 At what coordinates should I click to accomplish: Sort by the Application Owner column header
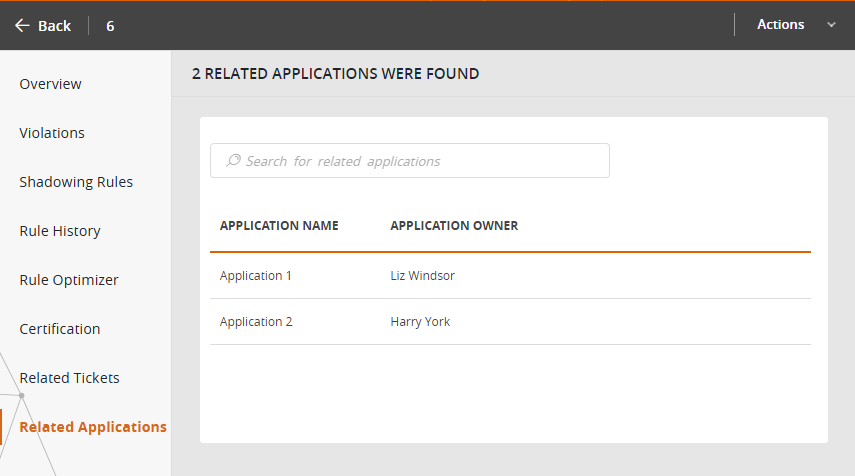[x=454, y=226]
